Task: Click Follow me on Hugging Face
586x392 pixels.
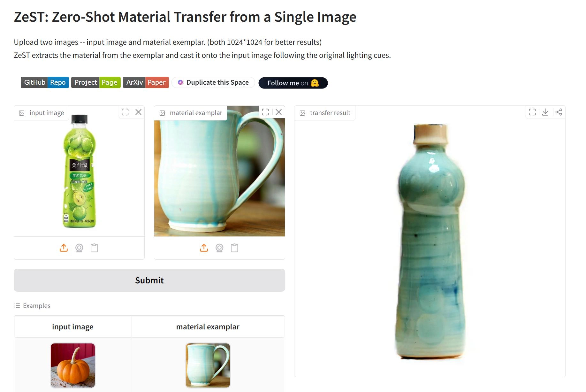Action: (293, 83)
